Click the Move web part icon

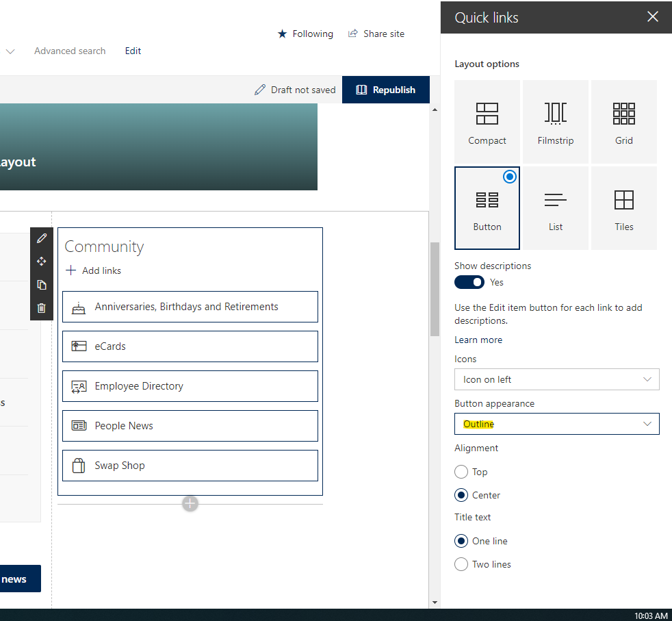click(x=42, y=261)
